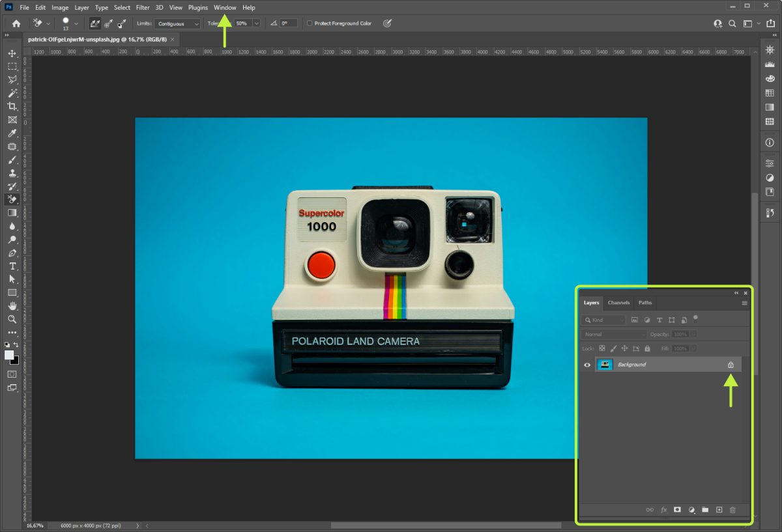Open Tolerance slider dropdown arrow
This screenshot has width=782, height=532.
256,23
